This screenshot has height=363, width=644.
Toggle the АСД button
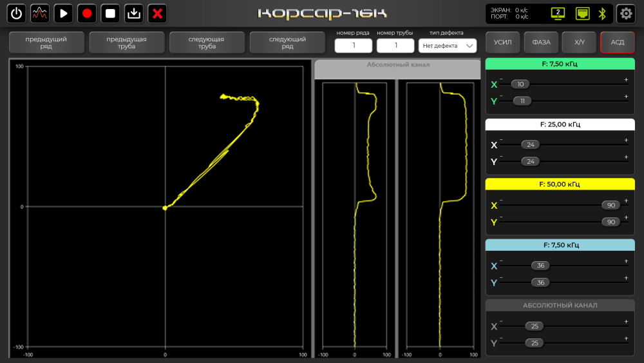pyautogui.click(x=618, y=43)
